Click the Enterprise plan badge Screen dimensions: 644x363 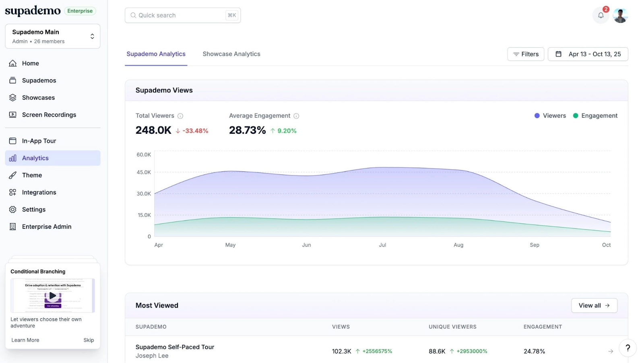point(80,11)
